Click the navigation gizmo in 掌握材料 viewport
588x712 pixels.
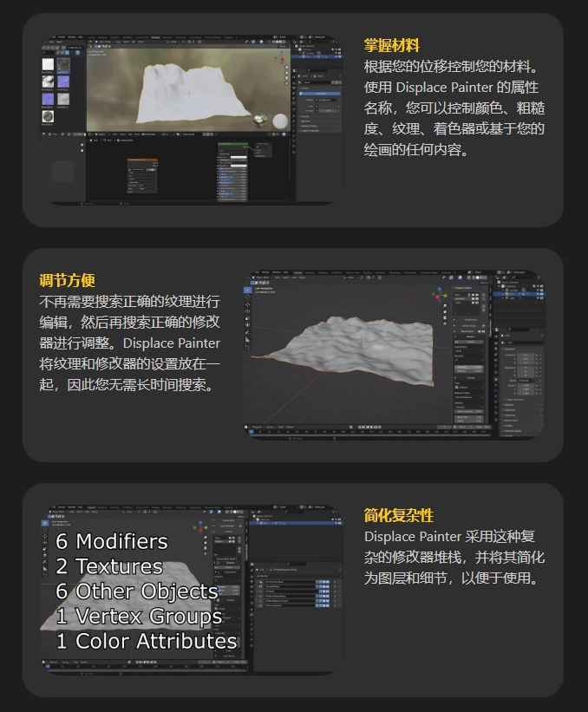coord(282,57)
